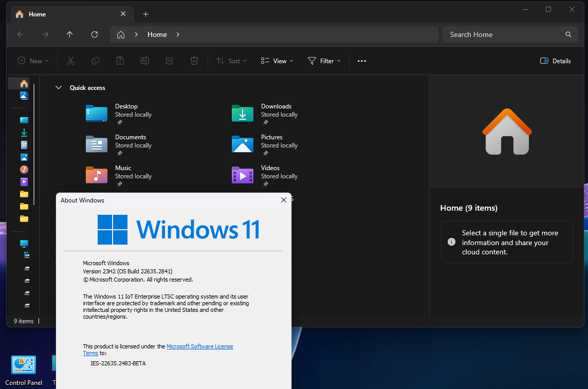Close the About Windows dialog
Screen dimensions: 588x389
click(x=284, y=200)
